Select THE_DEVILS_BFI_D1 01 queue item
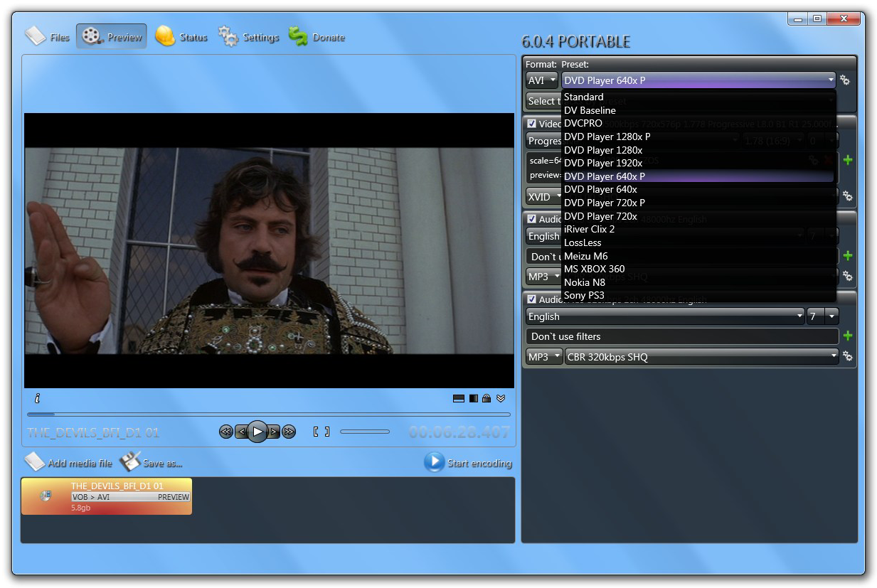The width and height of the screenshot is (877, 588). tap(107, 496)
